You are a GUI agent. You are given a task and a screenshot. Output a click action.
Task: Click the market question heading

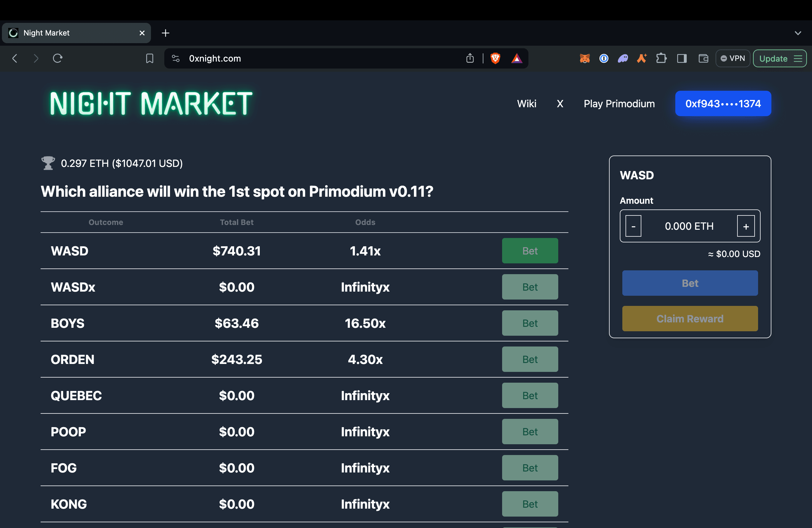(x=237, y=191)
